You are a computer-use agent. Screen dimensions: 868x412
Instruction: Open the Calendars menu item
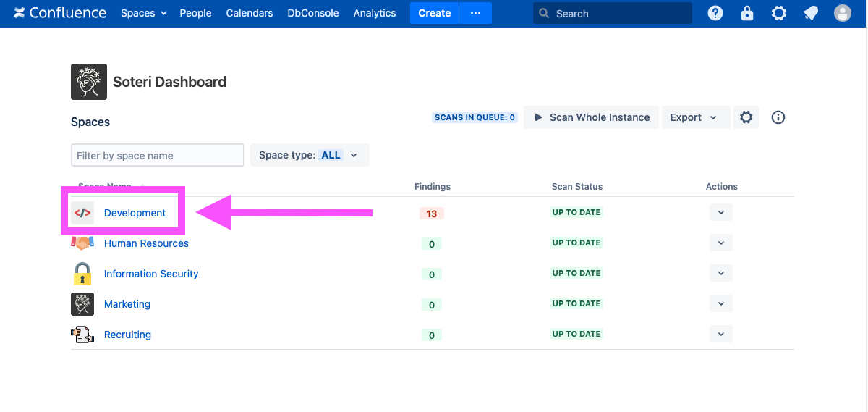(250, 13)
